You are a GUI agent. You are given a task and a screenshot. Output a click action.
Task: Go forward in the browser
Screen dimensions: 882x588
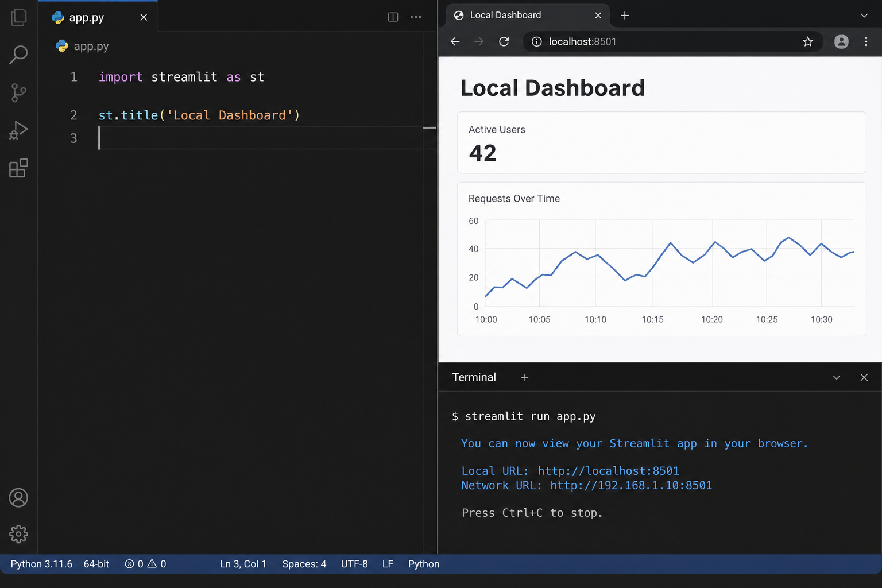[x=479, y=41]
